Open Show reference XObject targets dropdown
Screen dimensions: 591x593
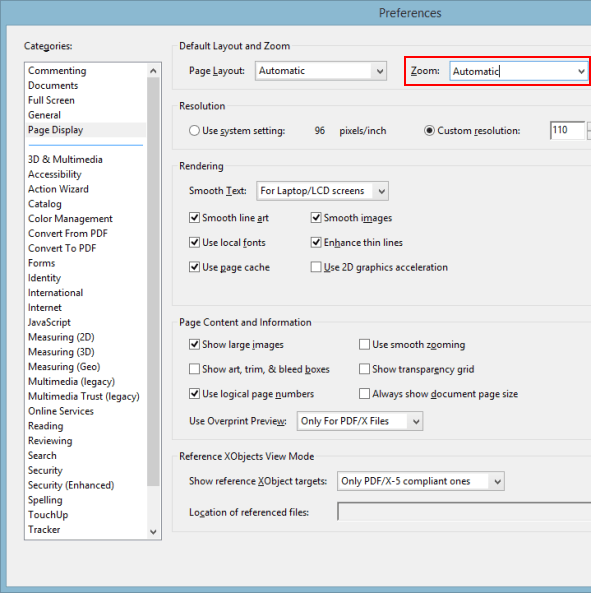420,481
